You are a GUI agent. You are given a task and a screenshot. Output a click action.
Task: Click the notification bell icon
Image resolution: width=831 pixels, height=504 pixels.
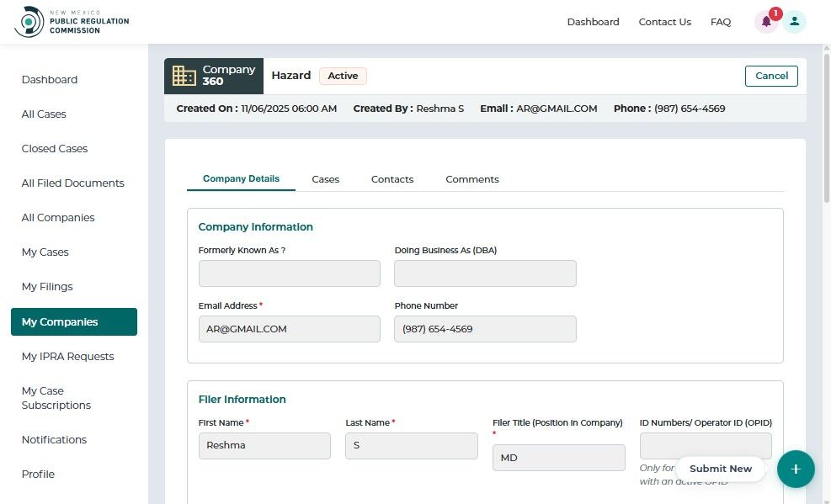click(x=765, y=22)
